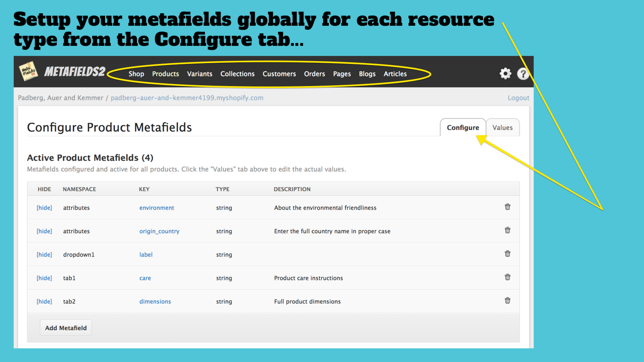Open the settings gear icon

[505, 74]
